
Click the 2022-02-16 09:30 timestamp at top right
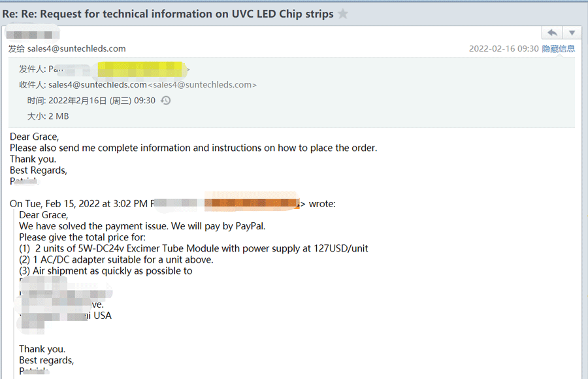[504, 48]
